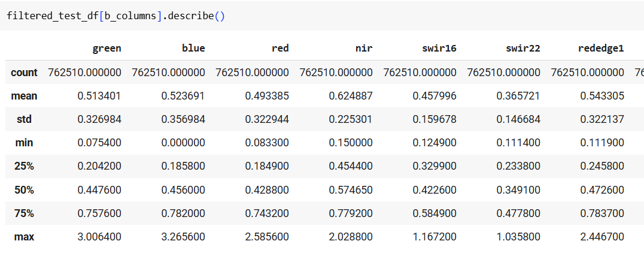The height and width of the screenshot is (253, 644).
Task: Select the 'std' row label
Action: pyautogui.click(x=24, y=119)
